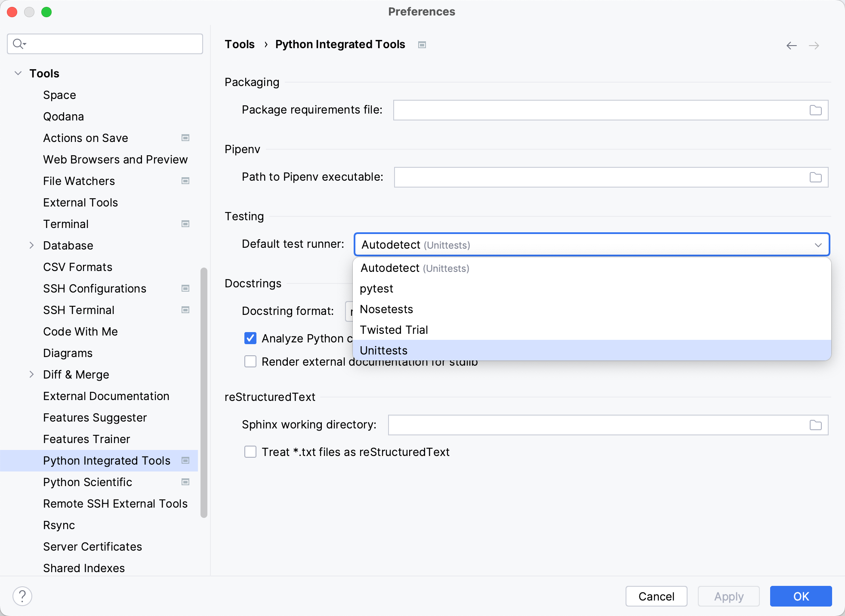
Task: Browse folder for Package requirements file
Action: pos(816,110)
